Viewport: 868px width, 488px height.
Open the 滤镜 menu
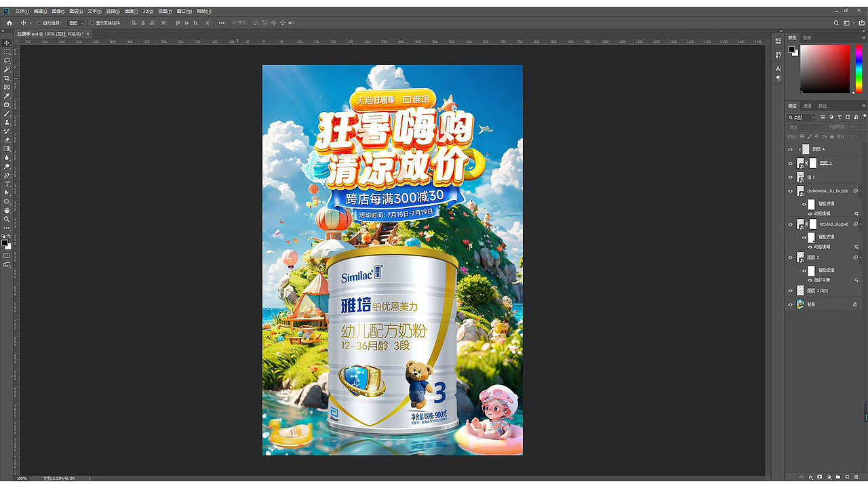pos(130,12)
